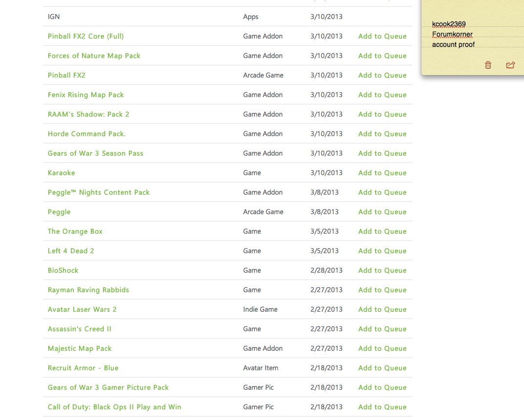Image resolution: width=524 pixels, height=420 pixels.
Task: Add RAAM's Shadow: Pack 2 to queue
Action: tap(382, 114)
